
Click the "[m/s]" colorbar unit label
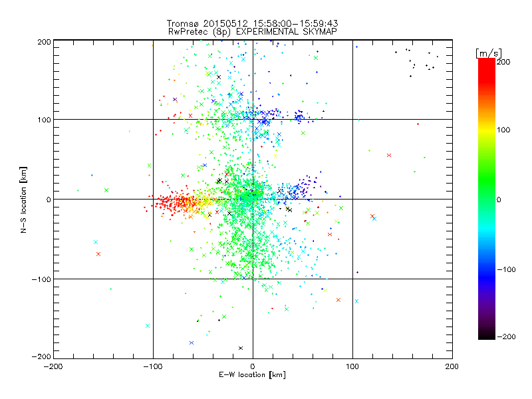point(489,53)
